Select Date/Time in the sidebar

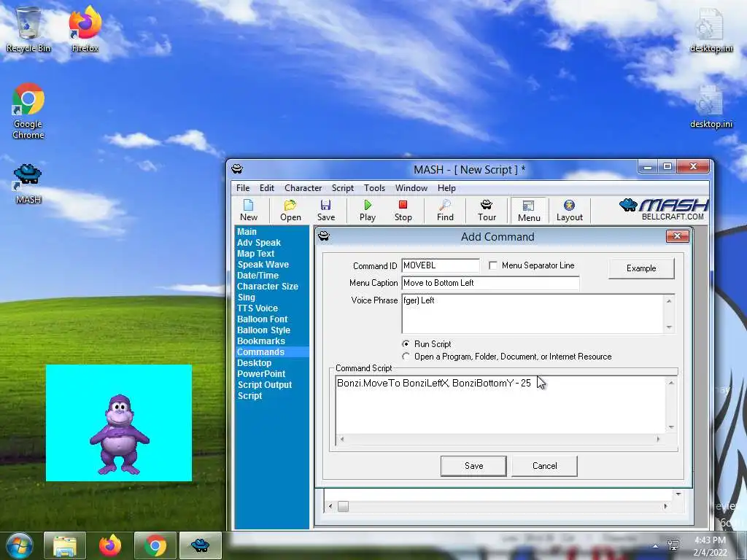coord(258,275)
